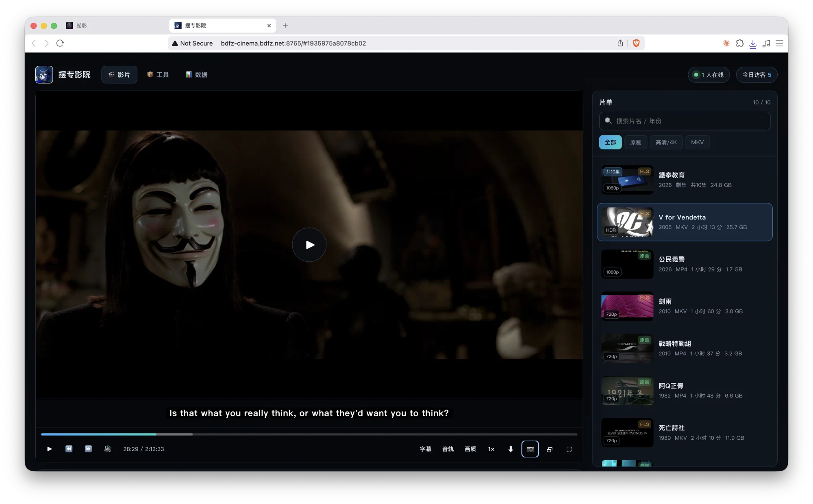Click the browser forward arrow
813x504 pixels.
[x=47, y=43]
